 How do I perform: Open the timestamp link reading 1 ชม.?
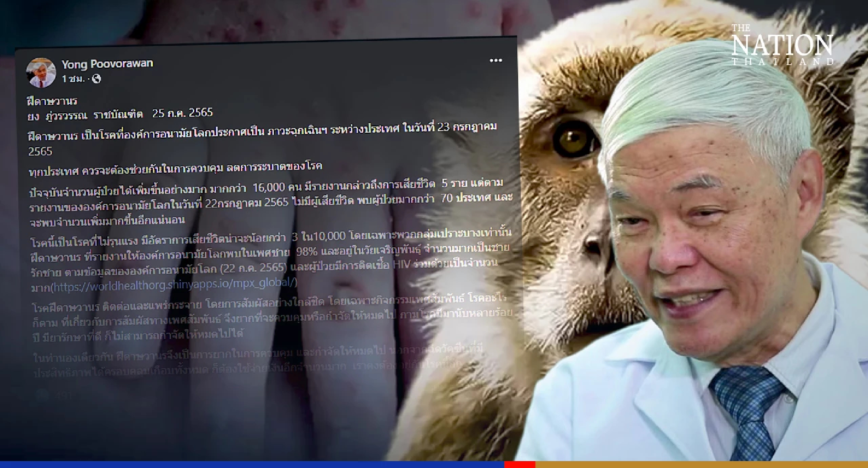75,79
